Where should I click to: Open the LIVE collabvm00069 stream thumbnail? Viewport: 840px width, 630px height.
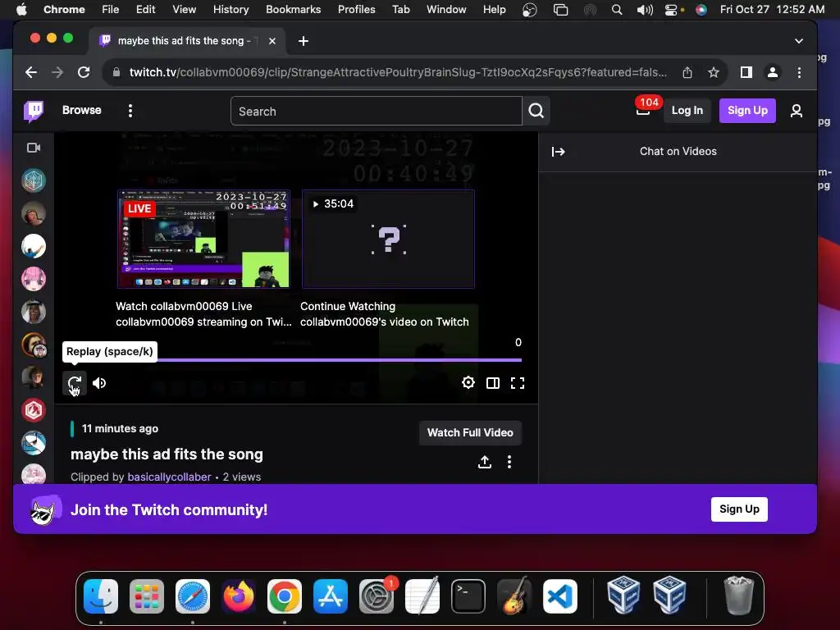pos(203,239)
